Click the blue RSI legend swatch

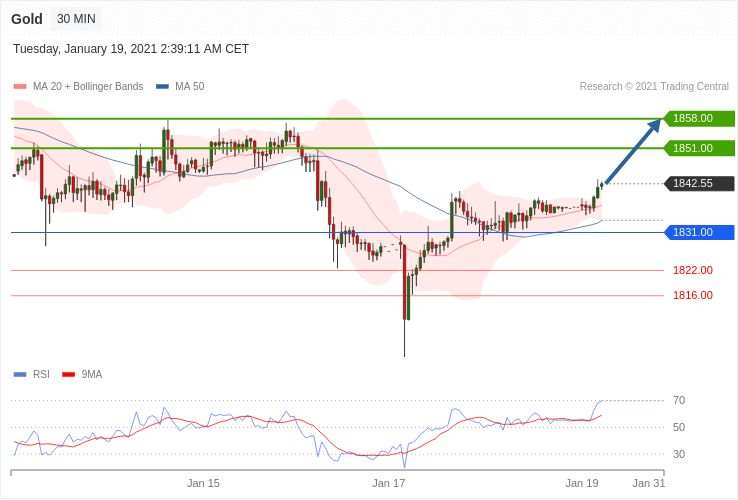click(20, 375)
